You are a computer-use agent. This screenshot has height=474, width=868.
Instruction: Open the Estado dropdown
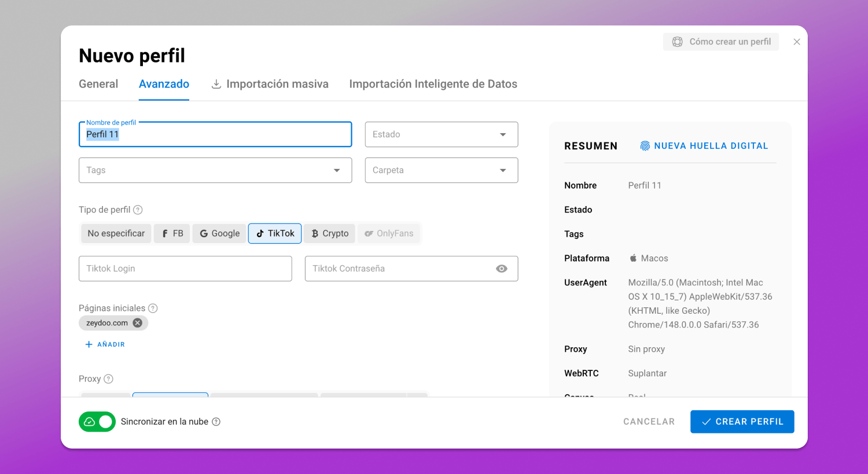point(442,134)
